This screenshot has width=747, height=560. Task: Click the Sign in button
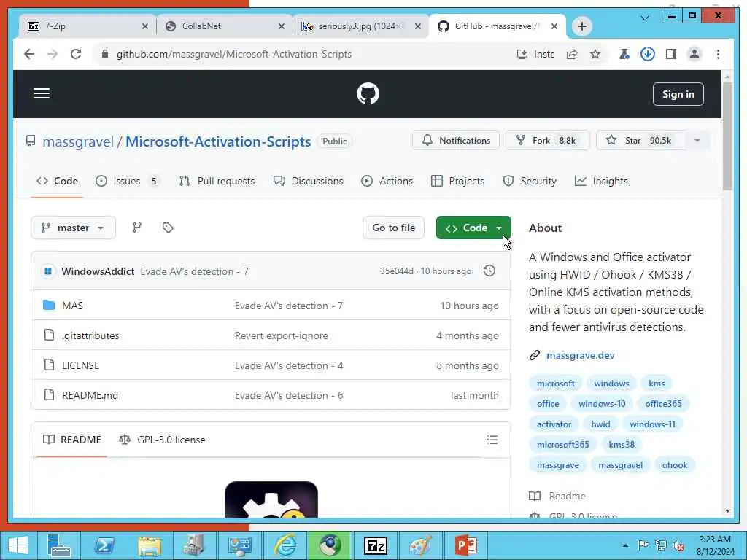678,94
